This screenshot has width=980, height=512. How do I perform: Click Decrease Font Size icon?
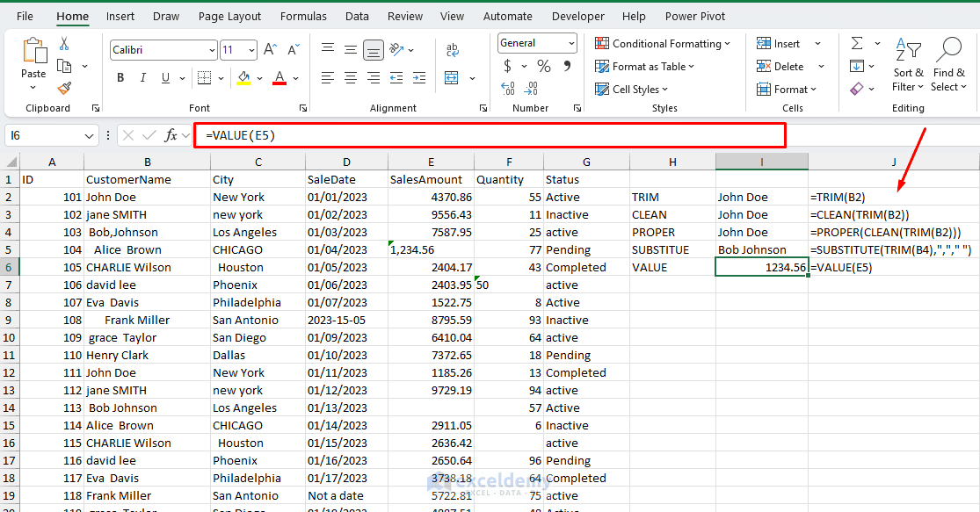(294, 49)
